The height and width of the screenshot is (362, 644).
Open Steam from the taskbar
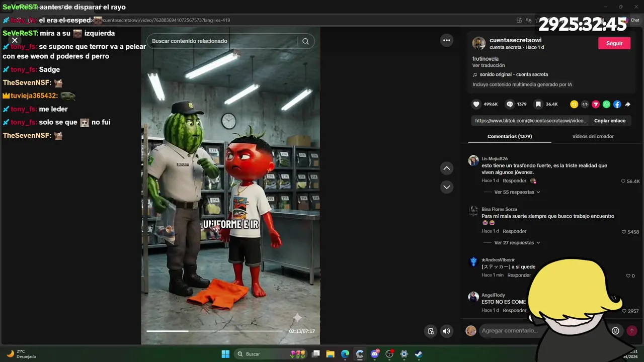418,354
